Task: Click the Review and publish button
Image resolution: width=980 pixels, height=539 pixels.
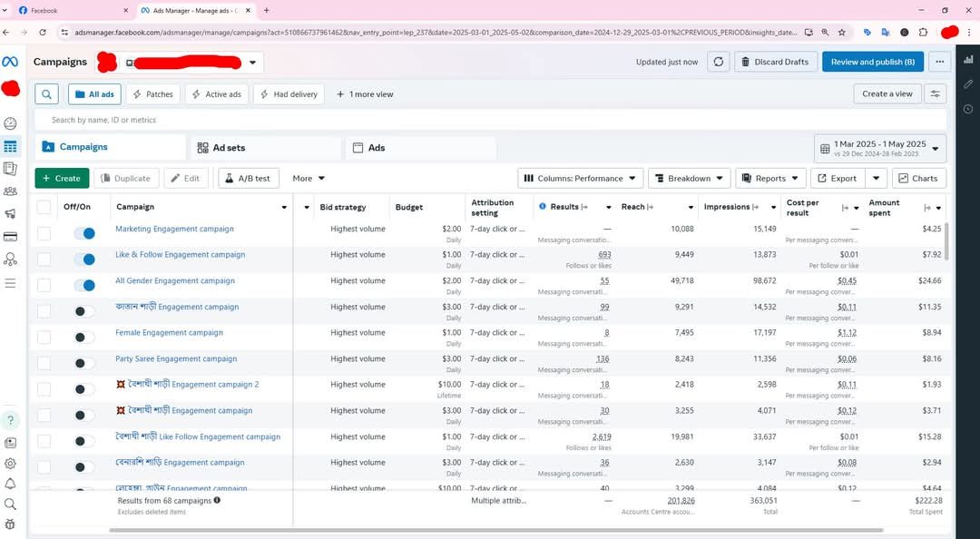Action: pyautogui.click(x=872, y=62)
